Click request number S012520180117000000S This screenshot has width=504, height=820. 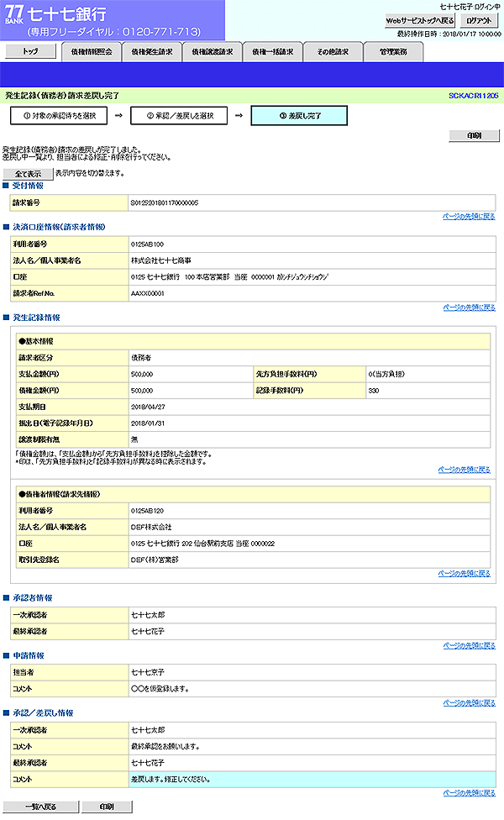coord(164,203)
